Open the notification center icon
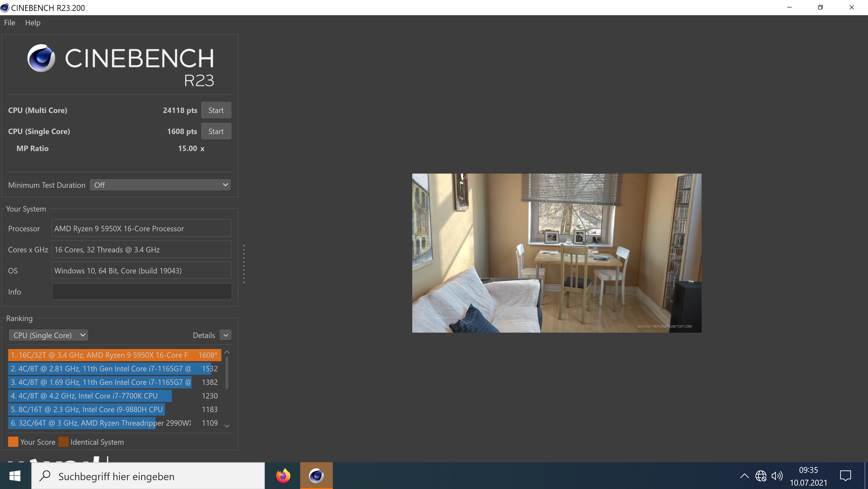This screenshot has width=868, height=489. [845, 476]
